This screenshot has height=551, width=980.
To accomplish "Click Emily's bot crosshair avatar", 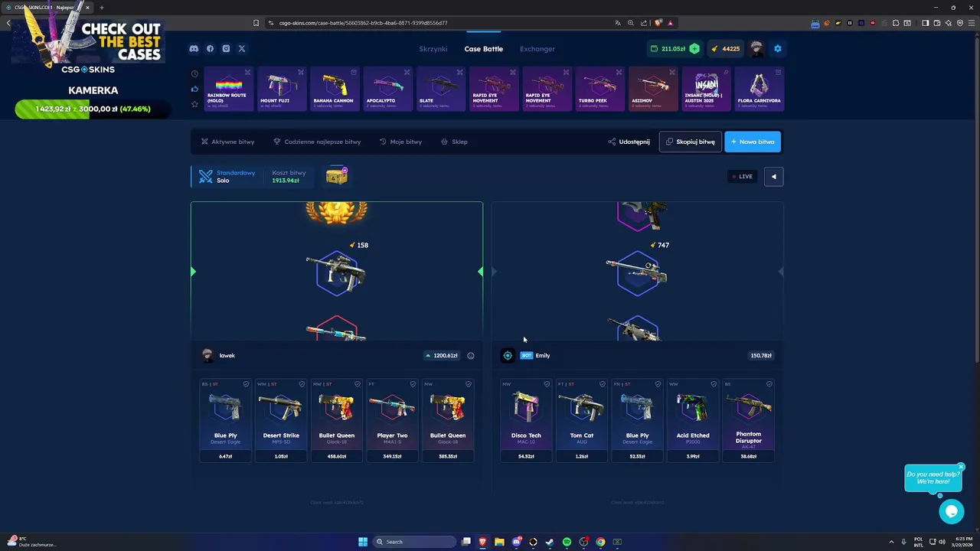I will tap(508, 356).
